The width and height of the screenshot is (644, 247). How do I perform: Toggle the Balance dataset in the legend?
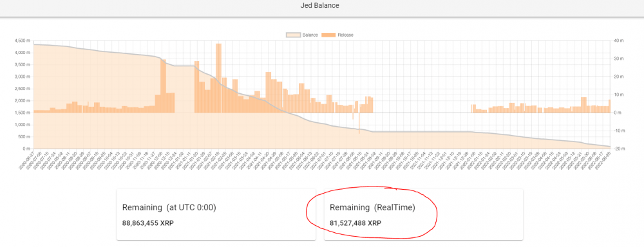pyautogui.click(x=302, y=35)
